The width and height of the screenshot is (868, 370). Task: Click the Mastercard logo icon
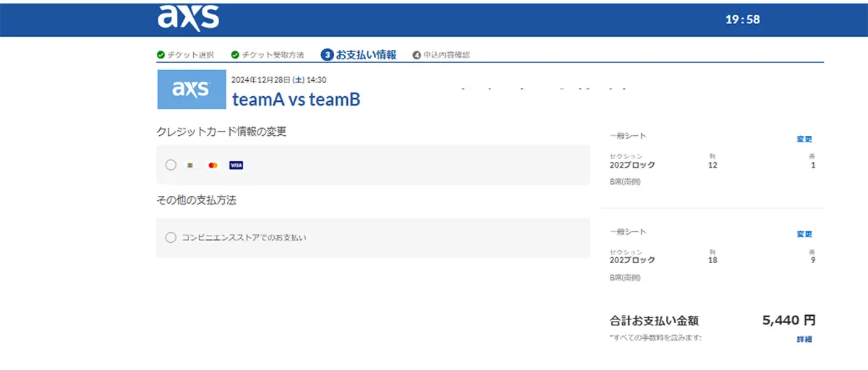213,165
